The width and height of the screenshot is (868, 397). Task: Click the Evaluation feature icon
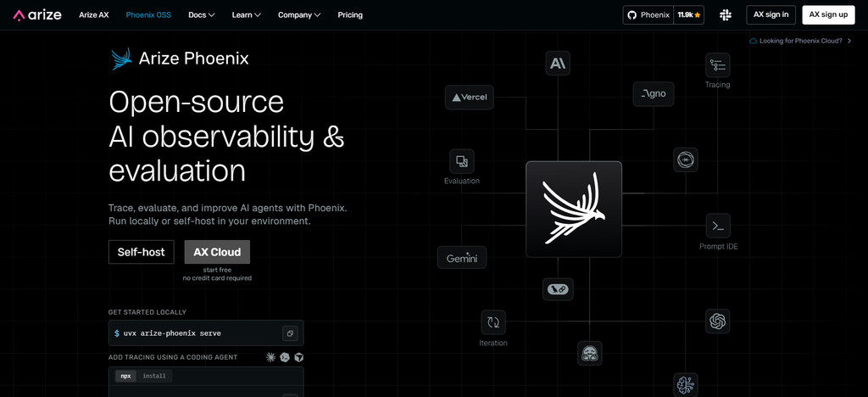pos(462,162)
